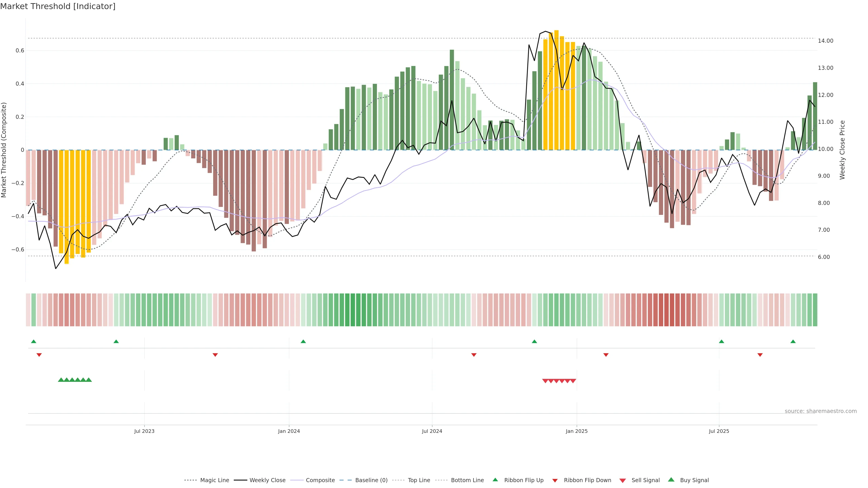The image size is (868, 488).
Task: Click the Ribbon Flip Down marker after Jul 2024
Action: [474, 355]
